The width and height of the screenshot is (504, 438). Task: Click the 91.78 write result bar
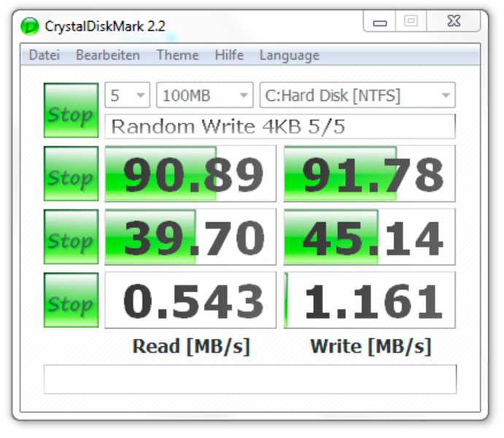370,174
